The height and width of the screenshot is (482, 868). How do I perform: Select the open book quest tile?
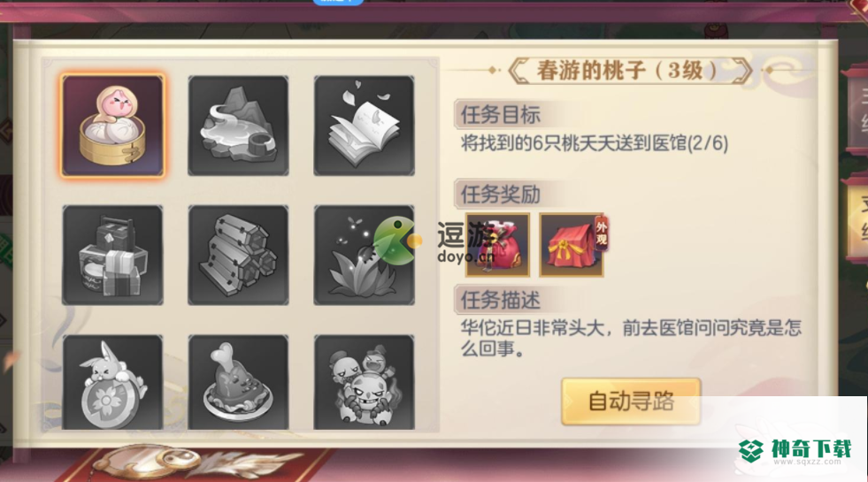coord(364,126)
